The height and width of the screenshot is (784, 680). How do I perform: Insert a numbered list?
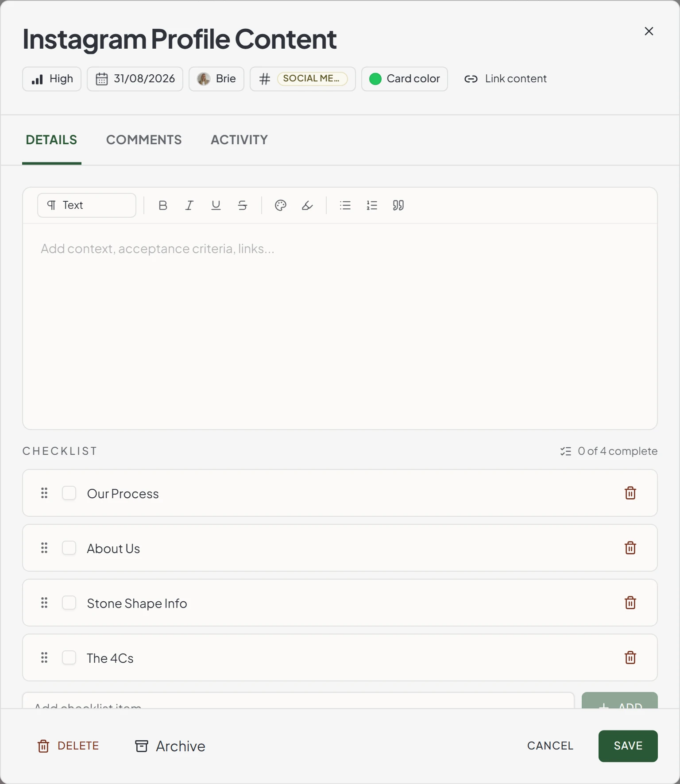[x=372, y=205]
